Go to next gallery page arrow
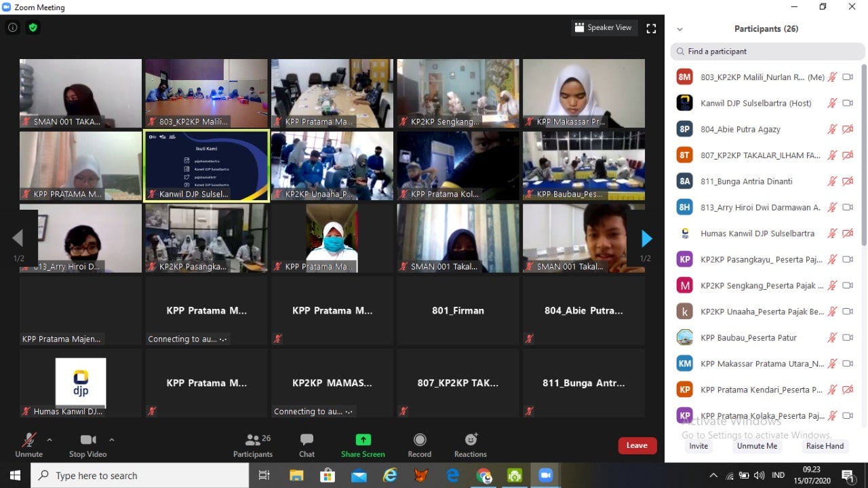Image resolution: width=868 pixels, height=488 pixels. (646, 238)
